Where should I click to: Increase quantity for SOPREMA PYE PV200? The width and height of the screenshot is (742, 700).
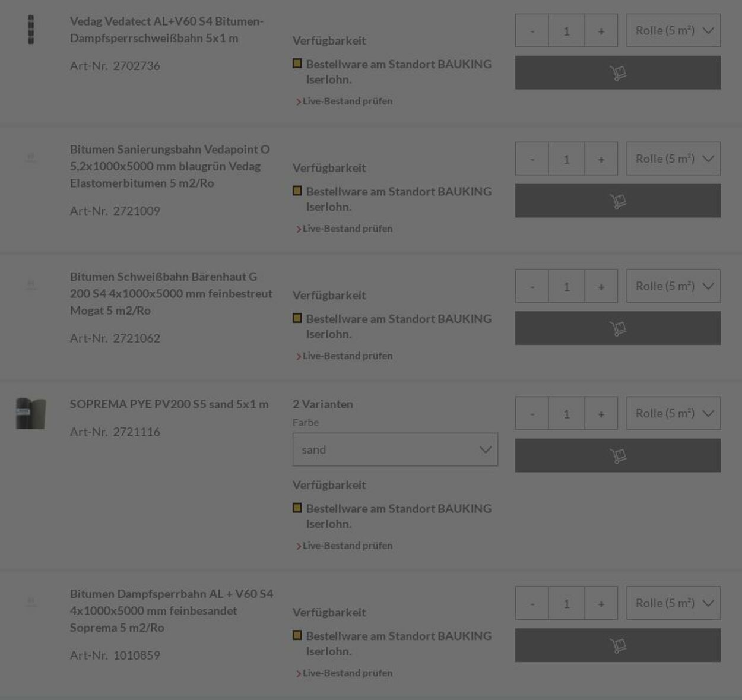[601, 413]
